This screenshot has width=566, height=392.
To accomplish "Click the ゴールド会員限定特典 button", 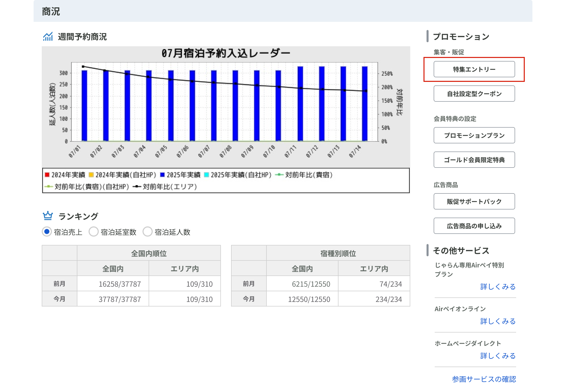I will 474,160.
